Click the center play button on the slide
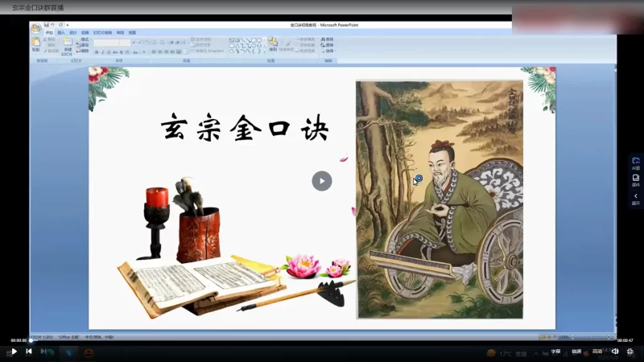Viewport: 644px width, 362px height. 321,181
